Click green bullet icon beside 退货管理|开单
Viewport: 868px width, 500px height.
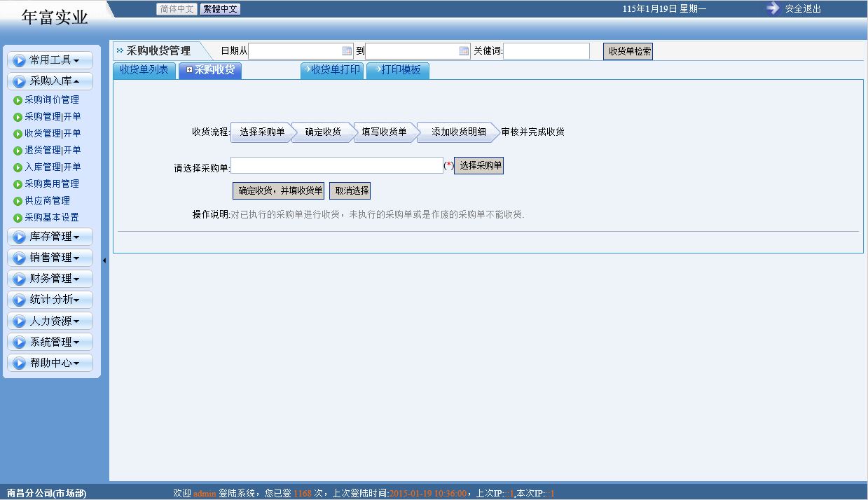coord(18,151)
